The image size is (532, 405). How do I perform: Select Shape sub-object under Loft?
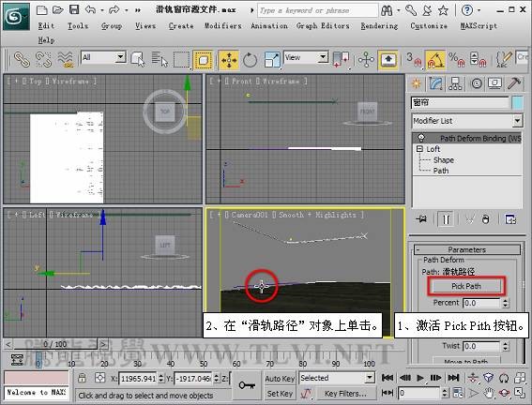(444, 160)
